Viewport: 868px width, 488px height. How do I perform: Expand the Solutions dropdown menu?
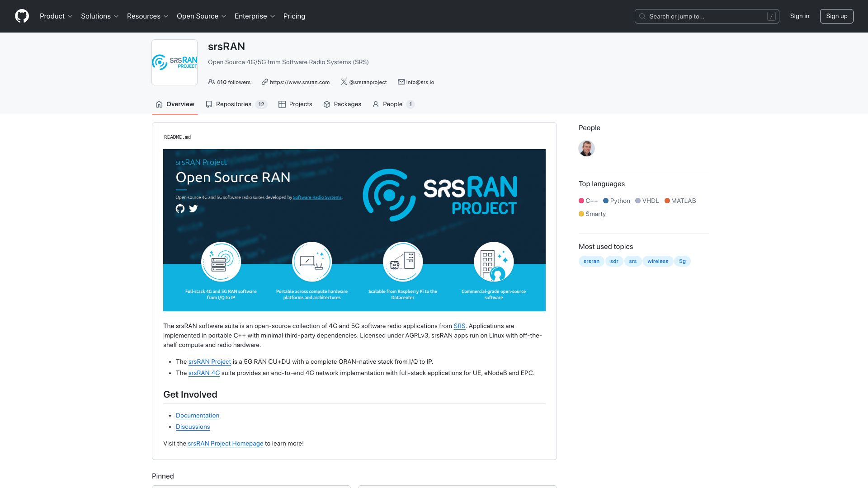[x=100, y=16]
